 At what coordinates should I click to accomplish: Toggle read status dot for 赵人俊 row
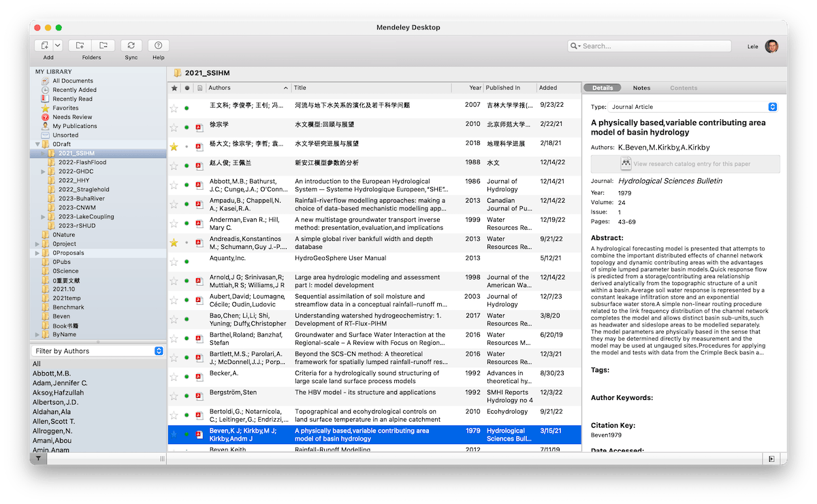187,166
